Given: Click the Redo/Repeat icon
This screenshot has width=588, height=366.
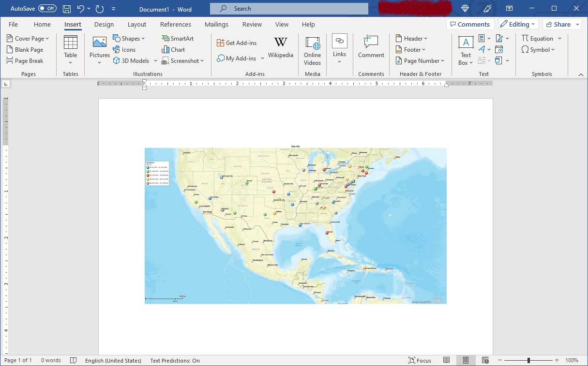Looking at the screenshot, I should [x=100, y=9].
